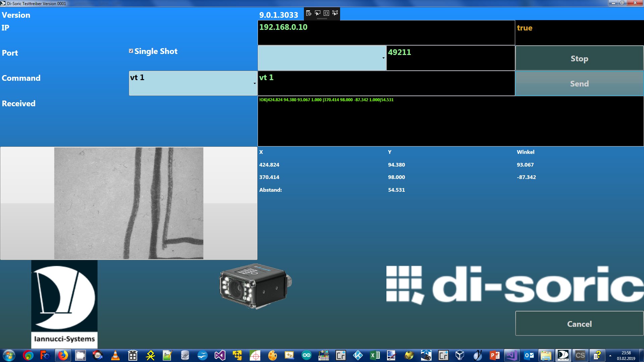Open the Windows Start menu

9,355
